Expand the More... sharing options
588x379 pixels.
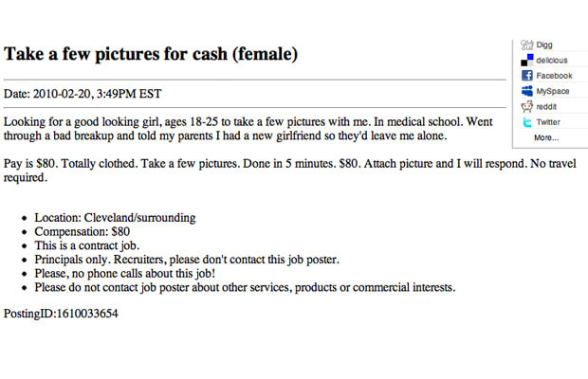546,137
